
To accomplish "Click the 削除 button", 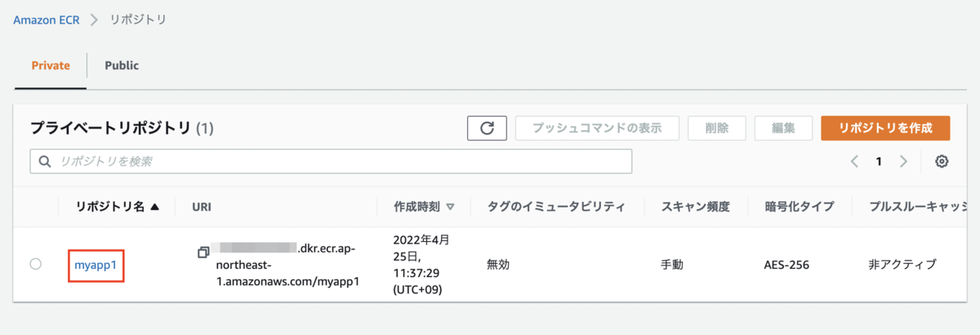I will (x=717, y=128).
